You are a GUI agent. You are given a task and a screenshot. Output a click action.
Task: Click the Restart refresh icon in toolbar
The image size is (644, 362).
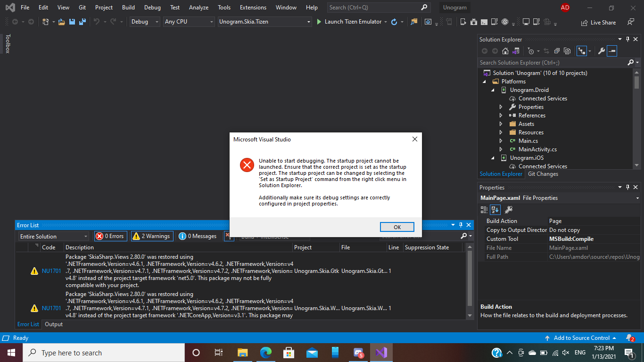(x=395, y=22)
